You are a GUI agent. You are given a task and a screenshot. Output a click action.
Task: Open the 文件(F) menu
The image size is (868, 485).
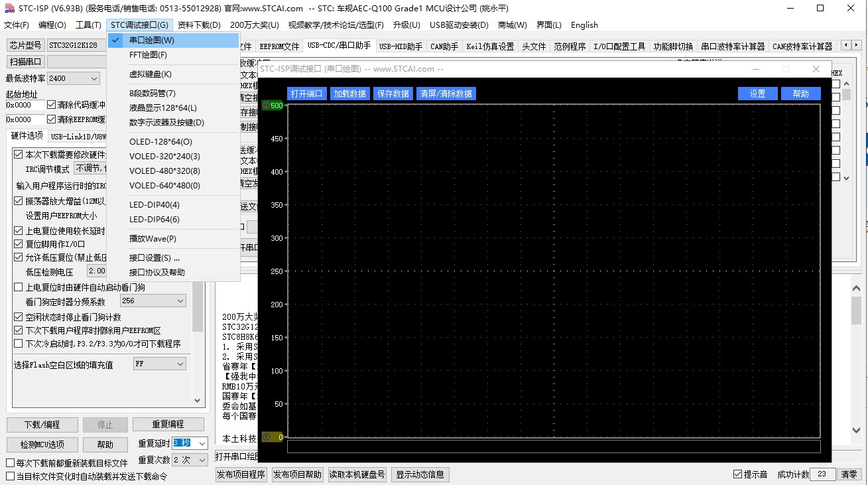pos(17,25)
